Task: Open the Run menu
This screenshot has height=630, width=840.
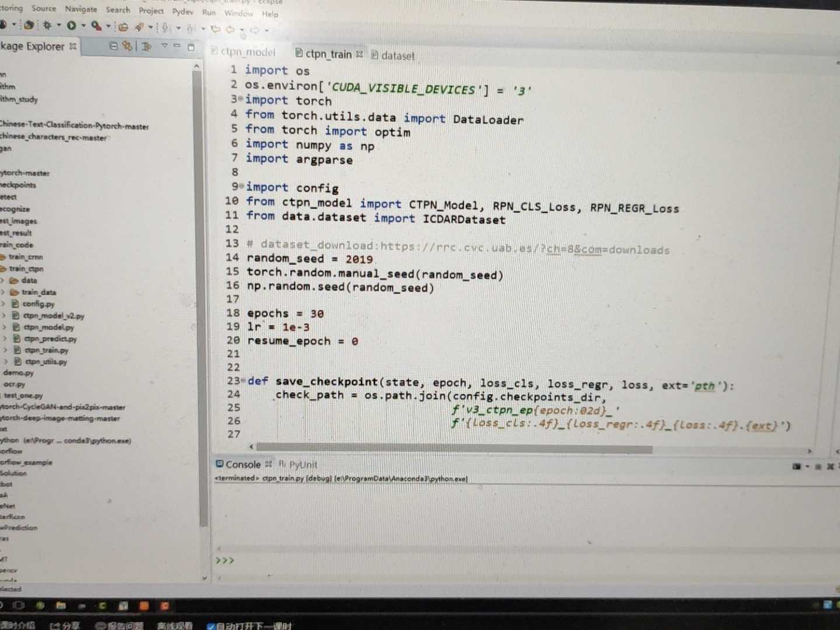Action: (209, 12)
